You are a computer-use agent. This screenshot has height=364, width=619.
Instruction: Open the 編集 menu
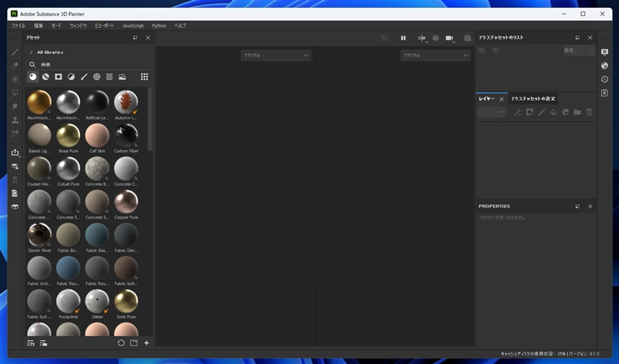coord(38,26)
